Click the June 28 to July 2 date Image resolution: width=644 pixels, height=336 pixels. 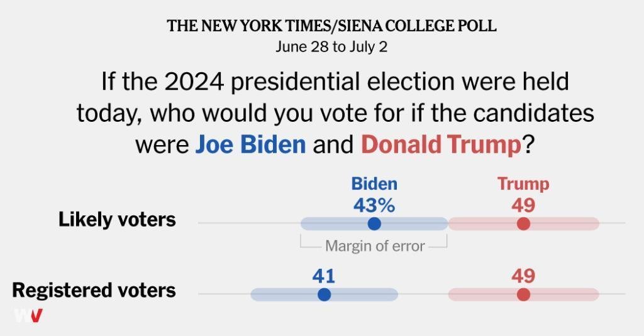coord(331,46)
